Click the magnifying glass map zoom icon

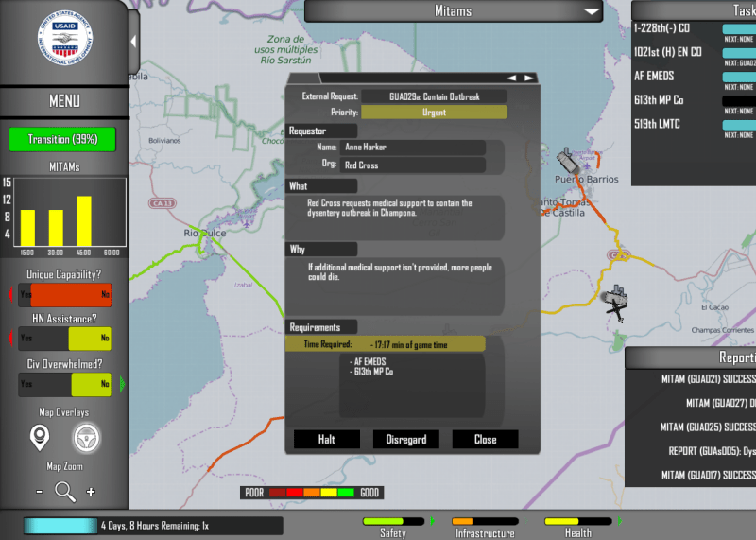(64, 491)
